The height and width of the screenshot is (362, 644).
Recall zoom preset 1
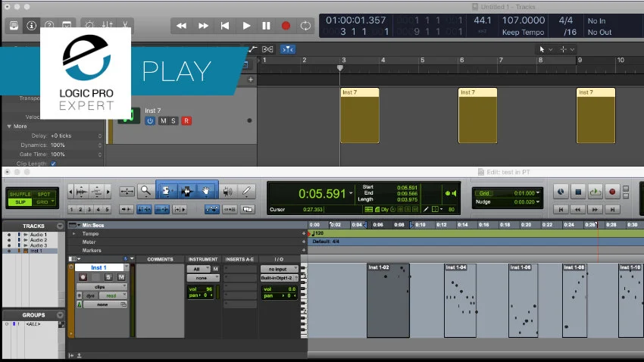point(71,209)
